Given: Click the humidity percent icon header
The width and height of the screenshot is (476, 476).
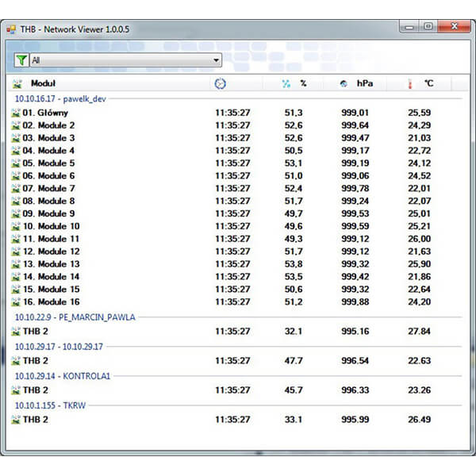Looking at the screenshot, I should 286,83.
